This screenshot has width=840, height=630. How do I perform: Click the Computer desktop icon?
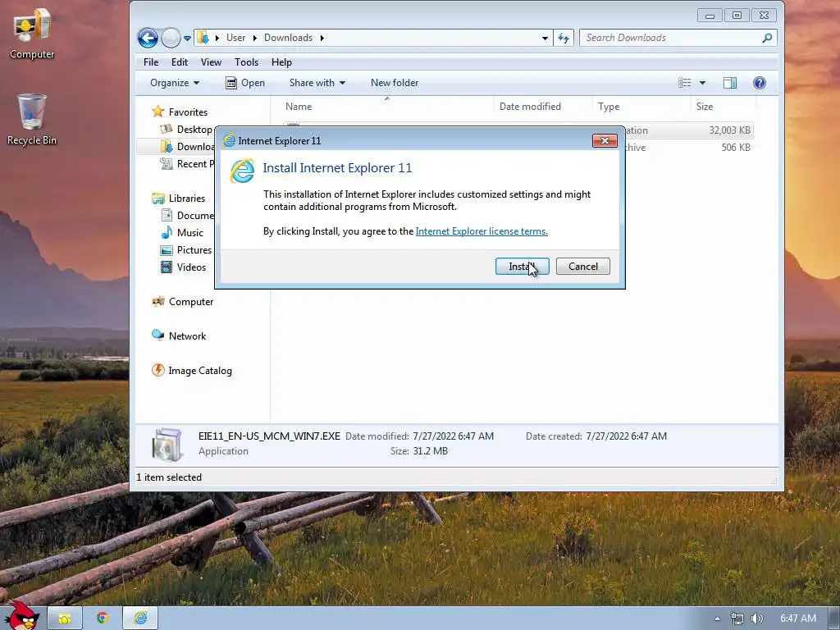click(x=32, y=34)
